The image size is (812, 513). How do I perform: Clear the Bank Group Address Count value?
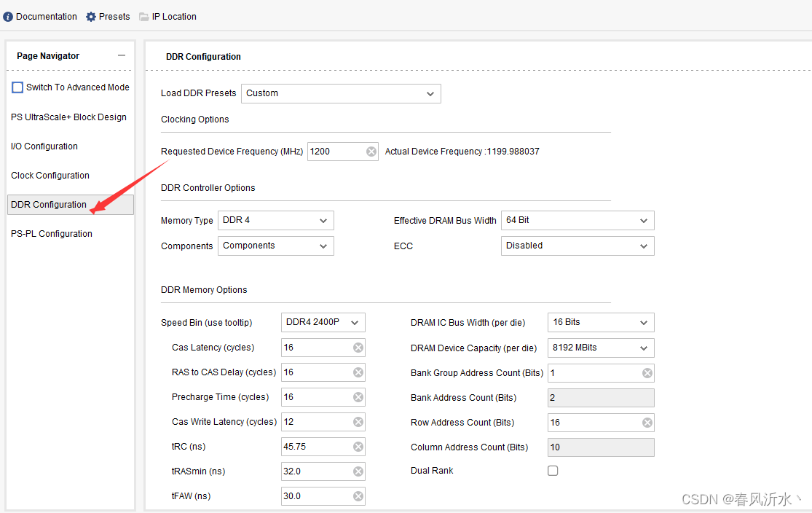(647, 373)
